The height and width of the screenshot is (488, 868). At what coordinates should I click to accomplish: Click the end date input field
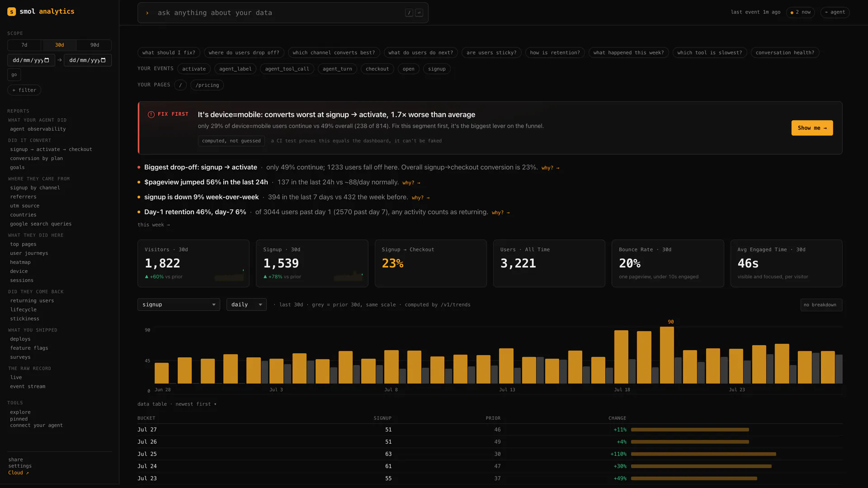[88, 60]
